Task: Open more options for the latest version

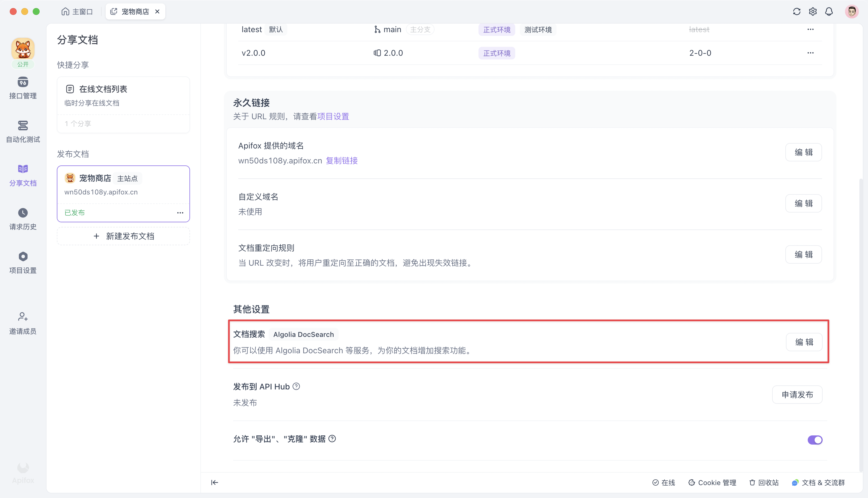Action: 811,29
